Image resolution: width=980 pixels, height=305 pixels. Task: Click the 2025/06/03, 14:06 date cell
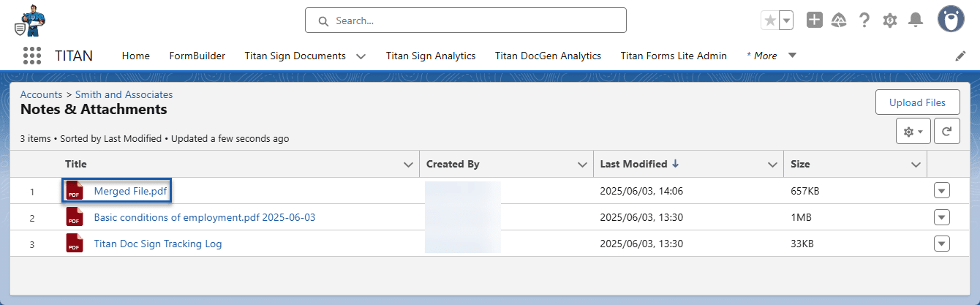tap(641, 191)
